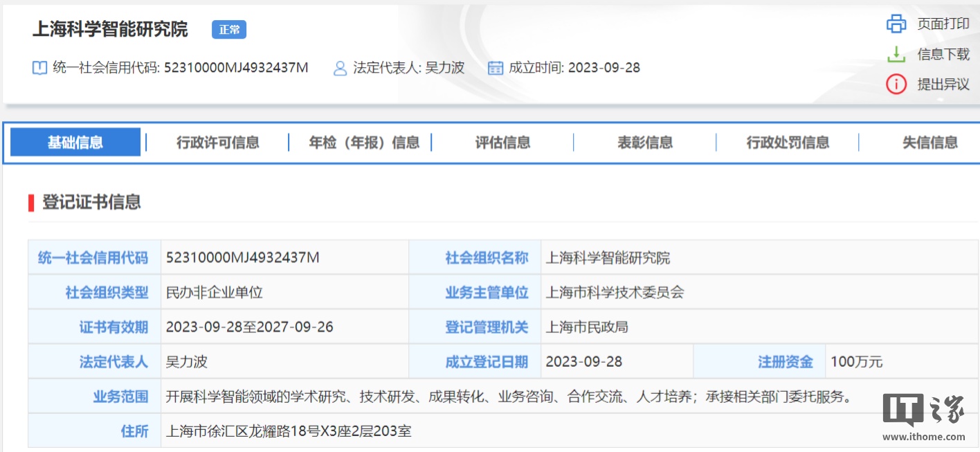This screenshot has width=980, height=452.
Task: Open the 失信信息 tab
Action: [929, 143]
